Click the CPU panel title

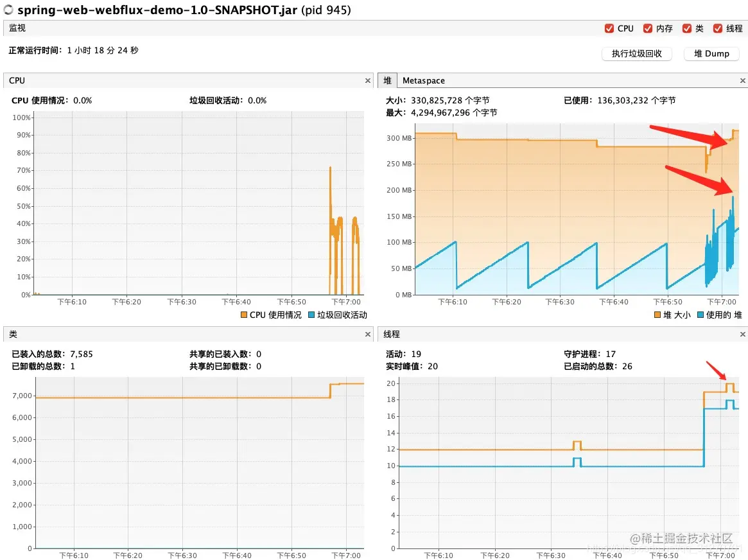point(17,81)
